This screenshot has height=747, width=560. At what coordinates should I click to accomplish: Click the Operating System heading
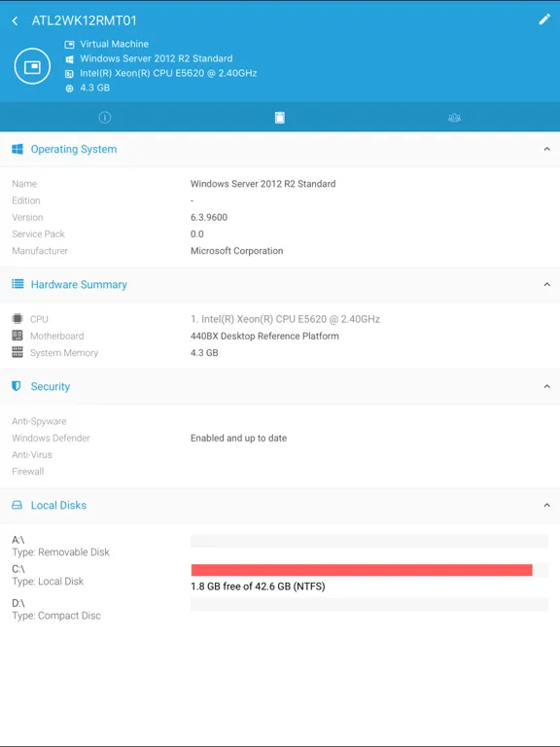74,149
